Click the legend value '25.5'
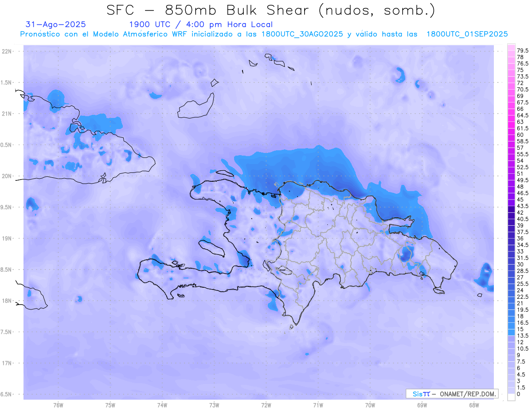Screen dimensions: 532x411 tap(522, 284)
